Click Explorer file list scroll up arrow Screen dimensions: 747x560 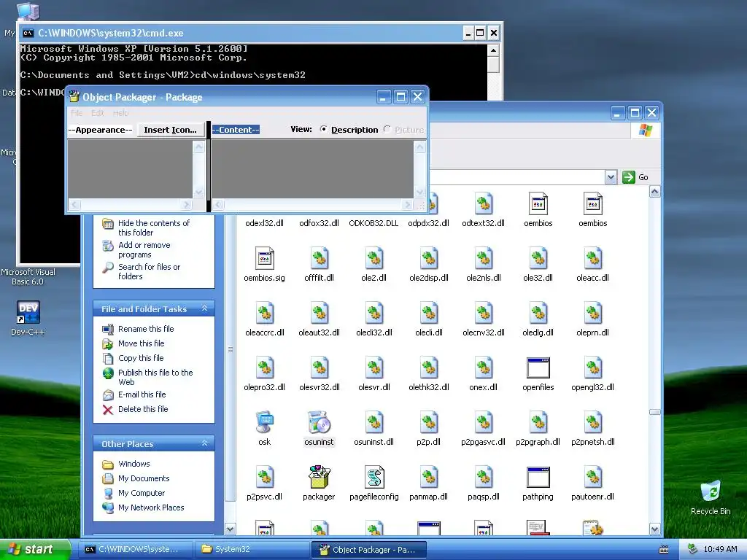pyautogui.click(x=654, y=192)
